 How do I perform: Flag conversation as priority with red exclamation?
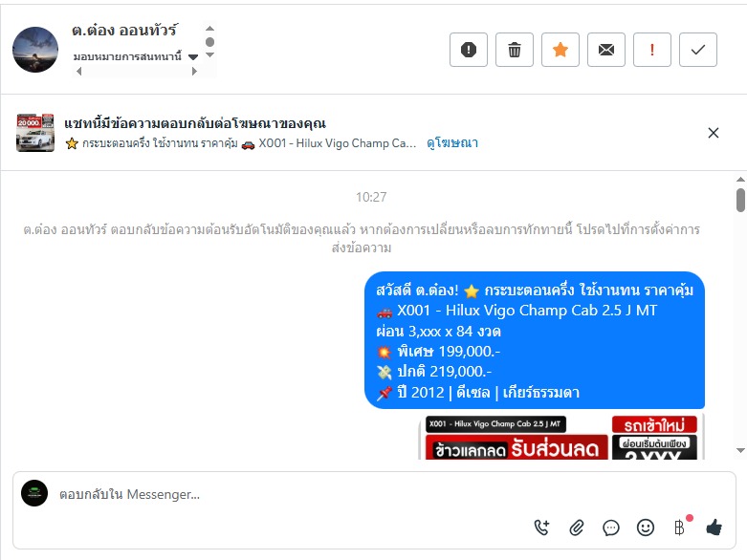coord(651,50)
